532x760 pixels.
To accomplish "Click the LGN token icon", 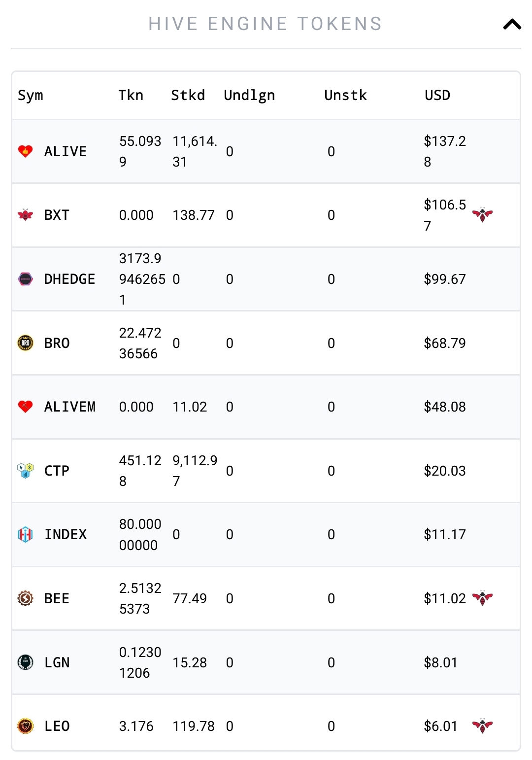I will 25,662.
